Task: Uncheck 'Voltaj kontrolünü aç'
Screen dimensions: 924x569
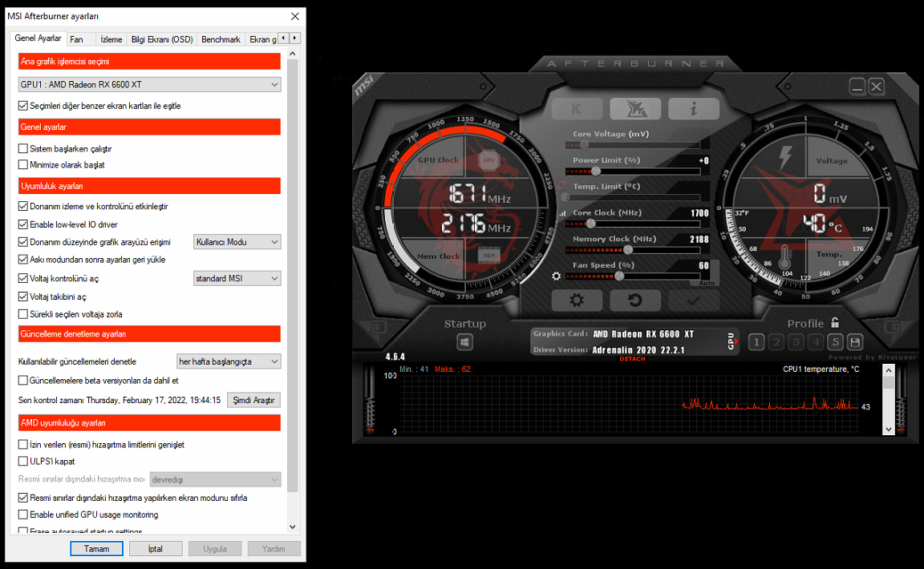Action: pyautogui.click(x=23, y=278)
